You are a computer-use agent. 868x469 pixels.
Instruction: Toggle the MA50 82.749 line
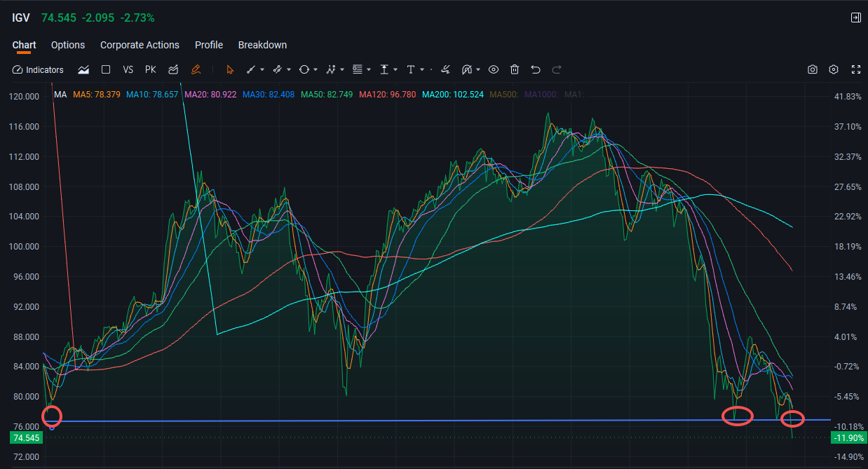coord(327,94)
